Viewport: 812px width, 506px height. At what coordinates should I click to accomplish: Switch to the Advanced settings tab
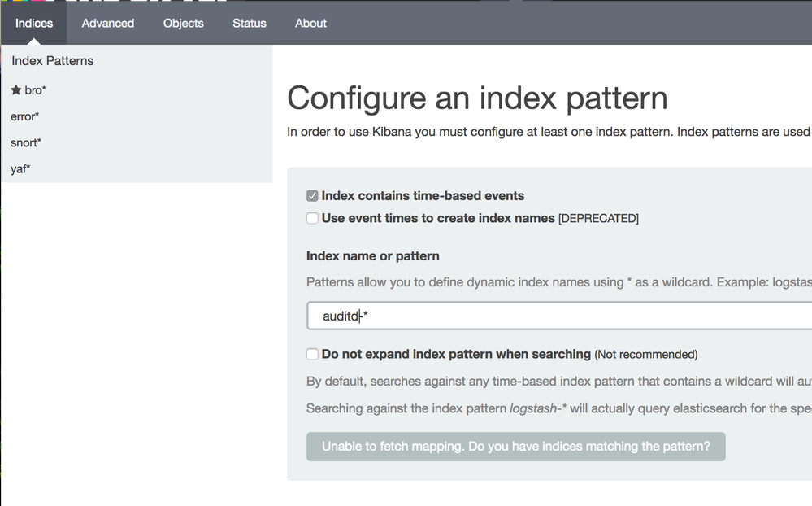pos(108,23)
